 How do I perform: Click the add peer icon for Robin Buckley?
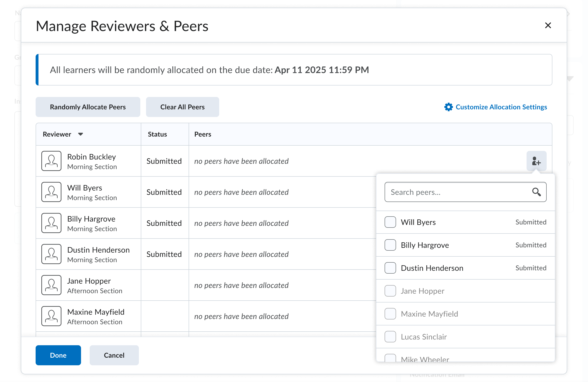(536, 161)
